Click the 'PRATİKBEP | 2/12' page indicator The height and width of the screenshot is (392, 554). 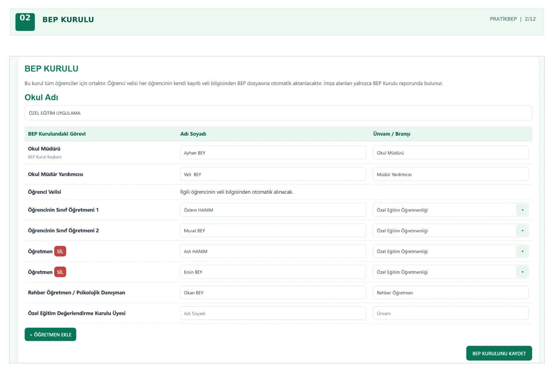513,19
